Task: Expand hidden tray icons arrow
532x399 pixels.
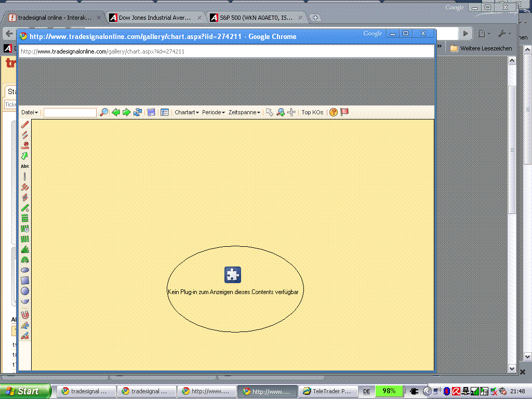Action: (x=427, y=391)
